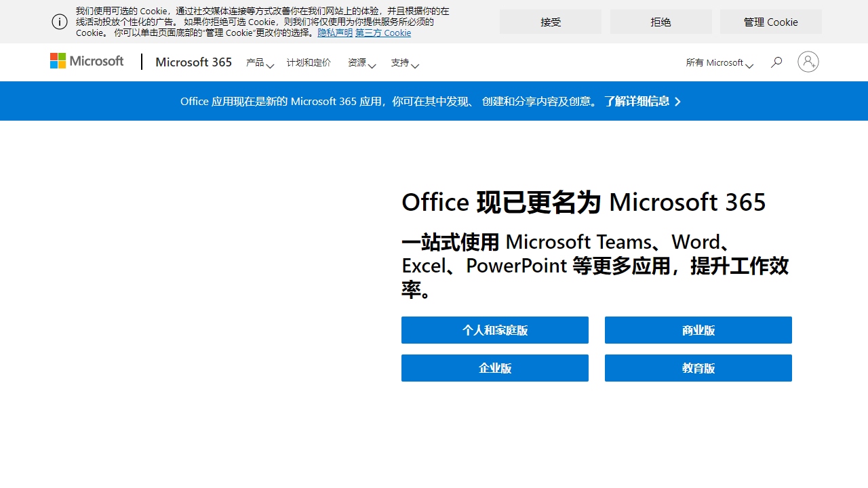Select 企业版 button
The height and width of the screenshot is (488, 868).
[495, 368]
